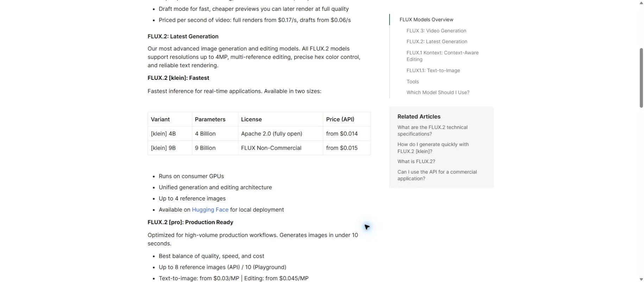Click the Draft mode for fast previews bullet
The height and width of the screenshot is (282, 644).
tap(254, 9)
